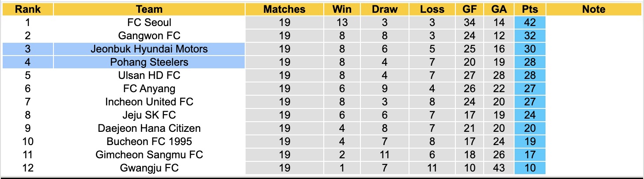Image resolution: width=644 pixels, height=179 pixels.
Task: Click FC Seoul's 42 points cell
Action: click(x=530, y=22)
